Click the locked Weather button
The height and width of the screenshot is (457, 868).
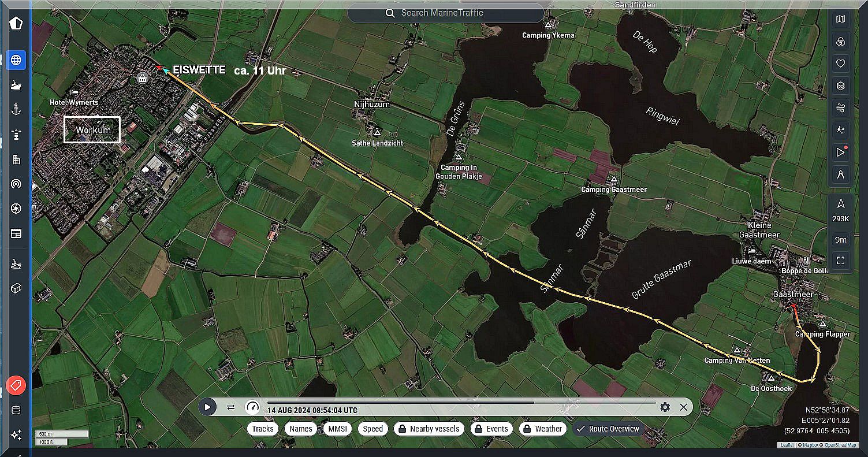(x=542, y=429)
